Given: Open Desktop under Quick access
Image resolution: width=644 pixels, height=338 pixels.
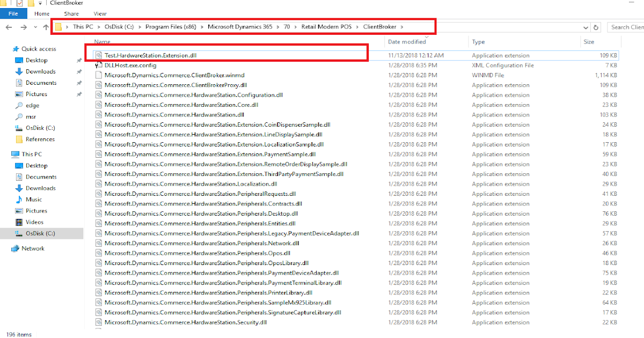Looking at the screenshot, I should 36,60.
